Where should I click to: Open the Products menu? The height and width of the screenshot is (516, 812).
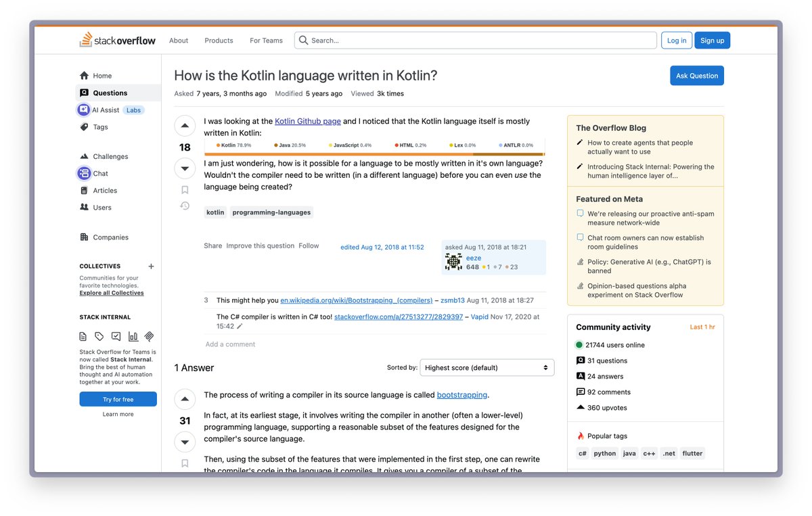pos(219,41)
